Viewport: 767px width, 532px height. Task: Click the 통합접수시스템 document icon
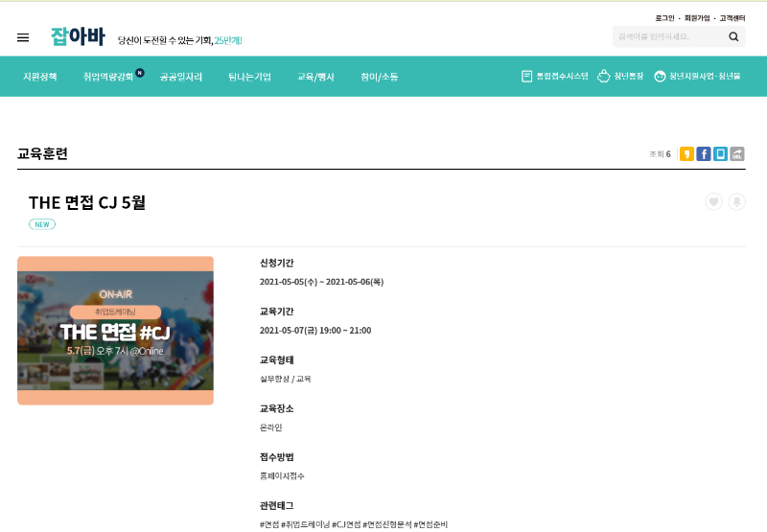point(526,77)
